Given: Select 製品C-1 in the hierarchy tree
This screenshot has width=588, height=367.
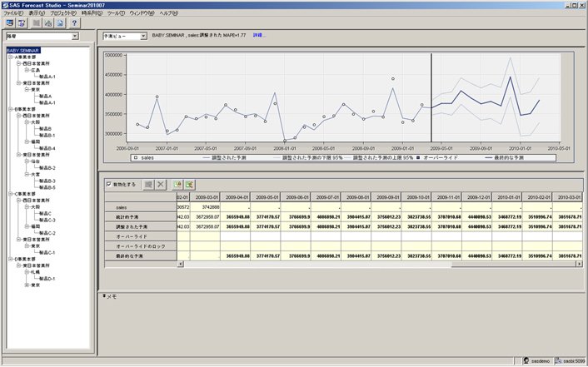Looking at the screenshot, I should point(47,252).
